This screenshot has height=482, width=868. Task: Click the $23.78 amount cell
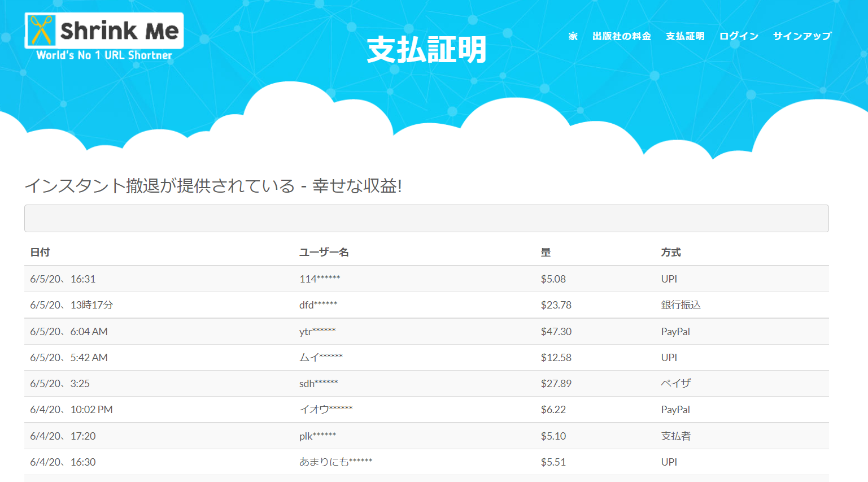click(x=556, y=305)
